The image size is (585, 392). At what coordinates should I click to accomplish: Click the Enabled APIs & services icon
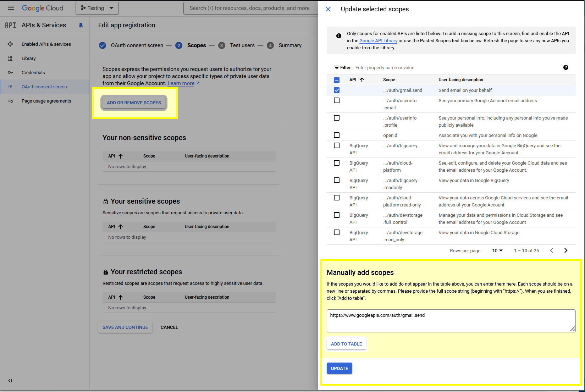(x=10, y=44)
